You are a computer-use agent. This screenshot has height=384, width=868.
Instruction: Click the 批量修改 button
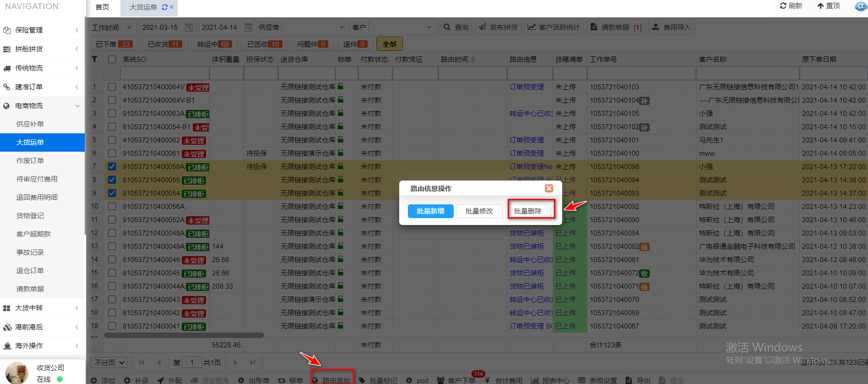pos(479,211)
